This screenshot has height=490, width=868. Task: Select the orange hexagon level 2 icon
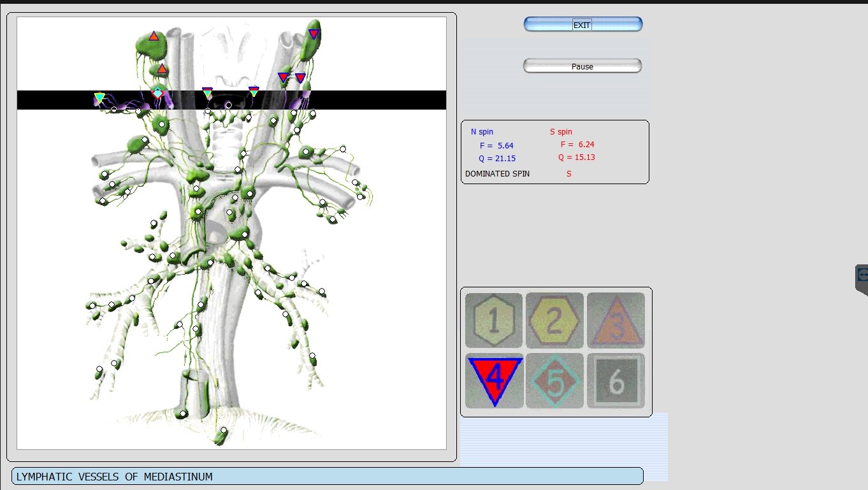[x=554, y=321]
